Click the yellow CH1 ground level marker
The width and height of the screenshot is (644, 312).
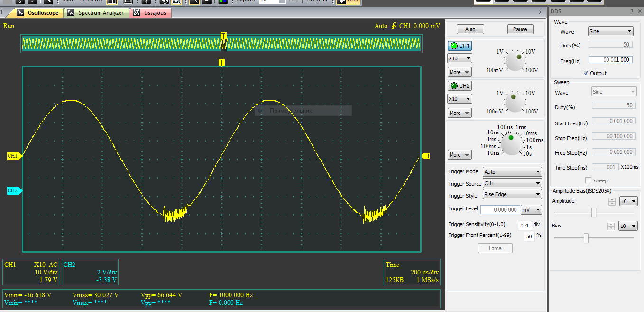coord(14,156)
